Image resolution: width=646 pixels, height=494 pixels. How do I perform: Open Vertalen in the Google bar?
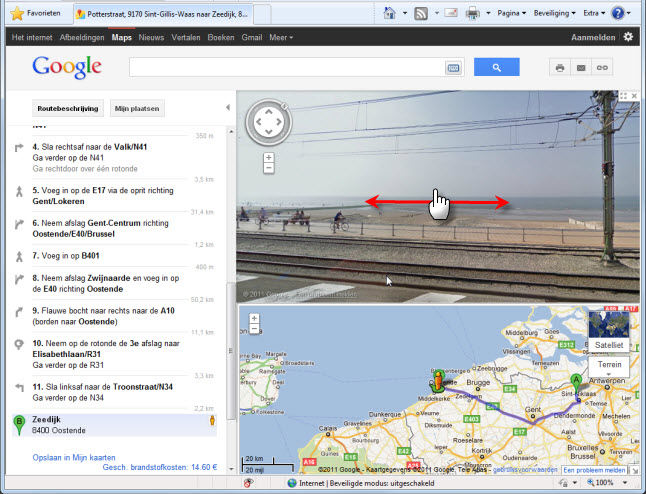185,37
